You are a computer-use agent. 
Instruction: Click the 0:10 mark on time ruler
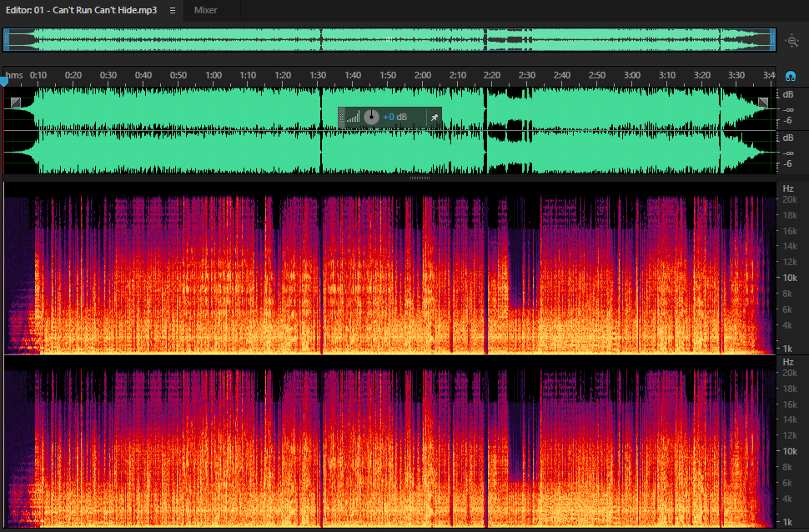pyautogui.click(x=38, y=75)
